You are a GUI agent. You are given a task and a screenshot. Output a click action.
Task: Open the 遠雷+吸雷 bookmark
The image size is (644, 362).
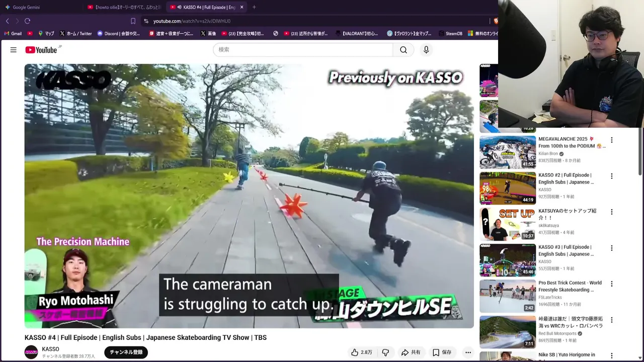click(171, 34)
